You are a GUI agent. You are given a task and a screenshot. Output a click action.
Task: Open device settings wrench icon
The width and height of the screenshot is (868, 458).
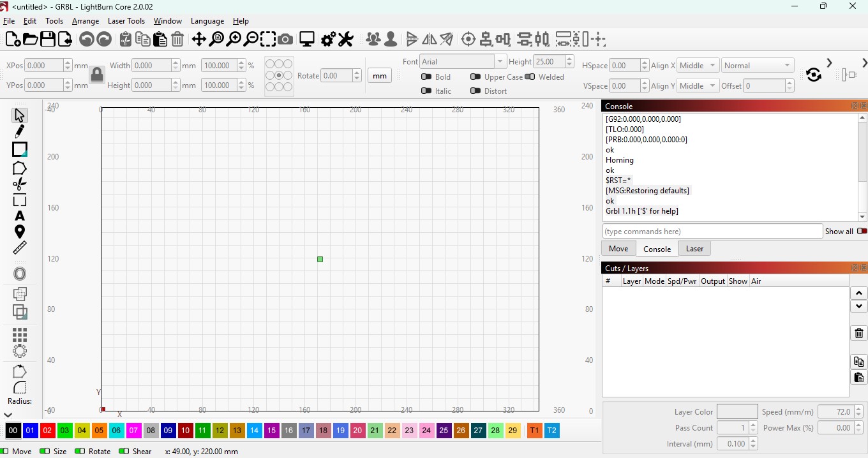pos(345,40)
